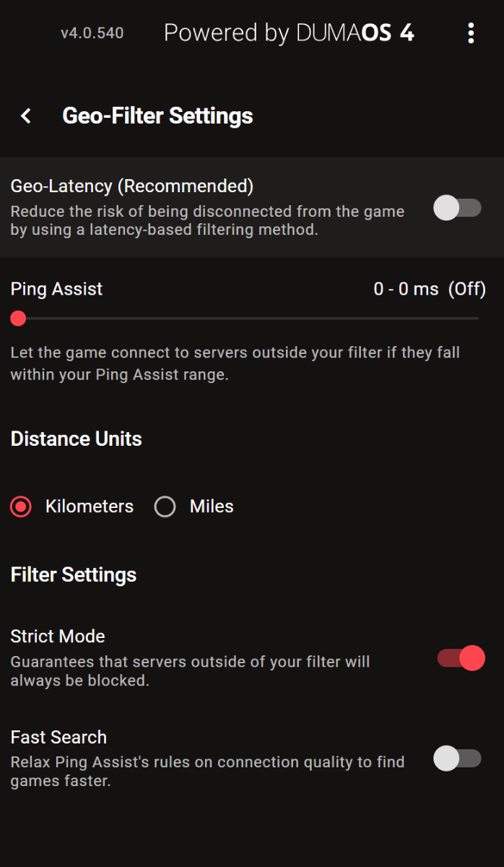Click the Ping Assist label
This screenshot has height=867, width=504.
[56, 289]
